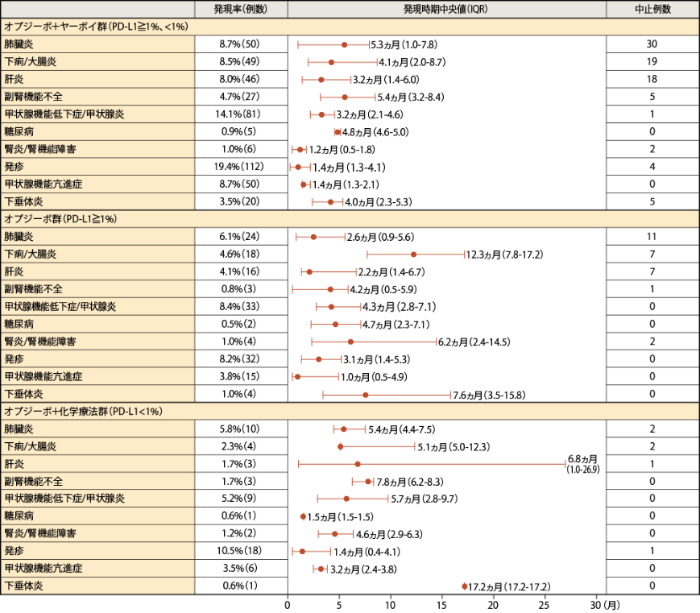The width and height of the screenshot is (700, 613).
Task: Click the label 2.2ヵ月(1.4-6.7)
Action: pos(391,272)
